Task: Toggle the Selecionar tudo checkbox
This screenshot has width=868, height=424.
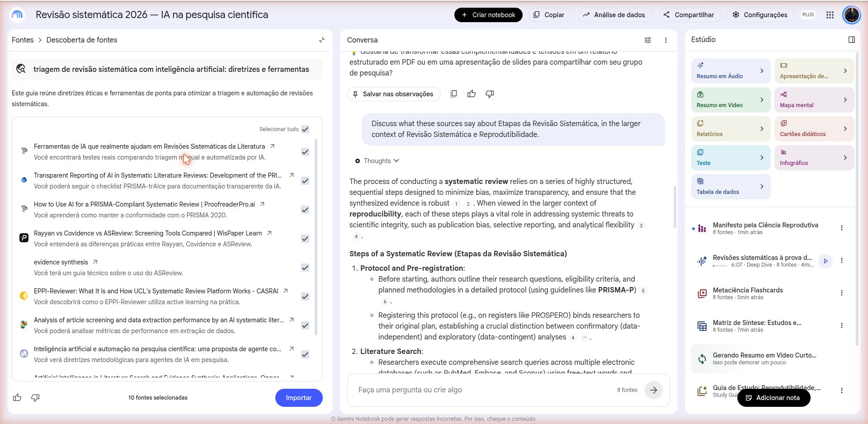Action: click(305, 129)
